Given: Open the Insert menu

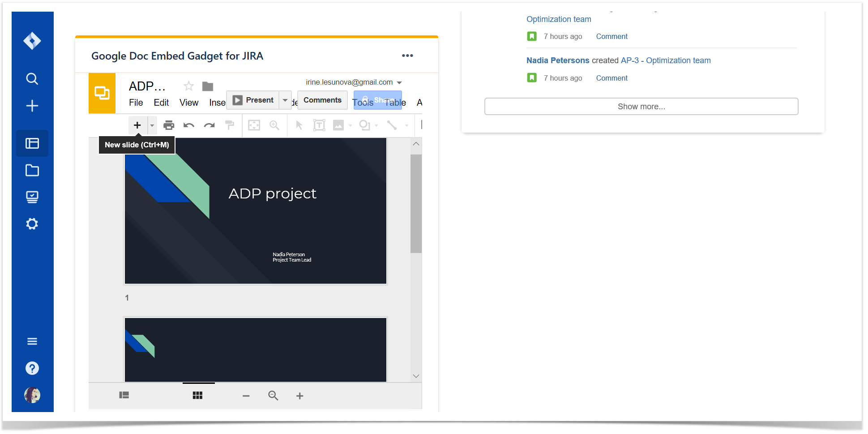Looking at the screenshot, I should [x=217, y=103].
